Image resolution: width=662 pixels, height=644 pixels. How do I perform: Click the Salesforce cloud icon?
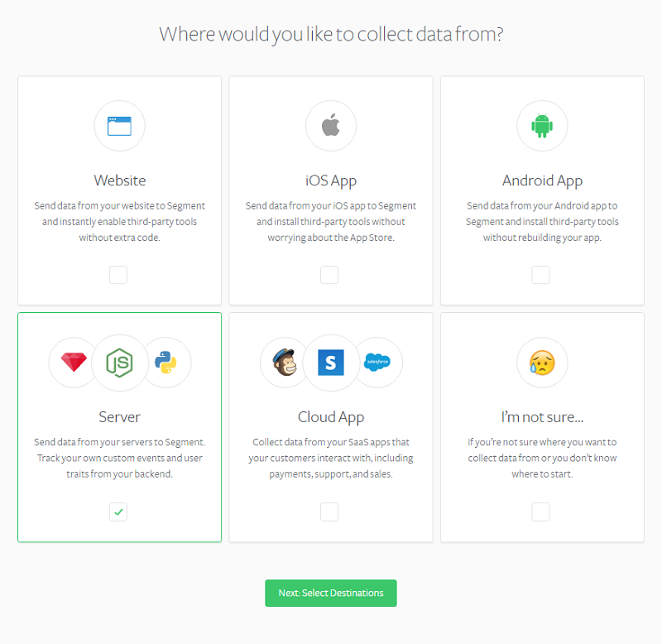tap(377, 362)
